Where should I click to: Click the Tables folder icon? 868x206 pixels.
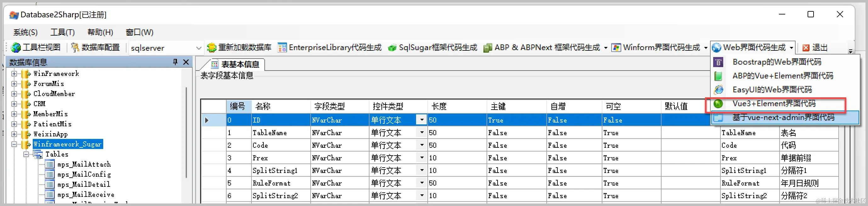point(38,155)
